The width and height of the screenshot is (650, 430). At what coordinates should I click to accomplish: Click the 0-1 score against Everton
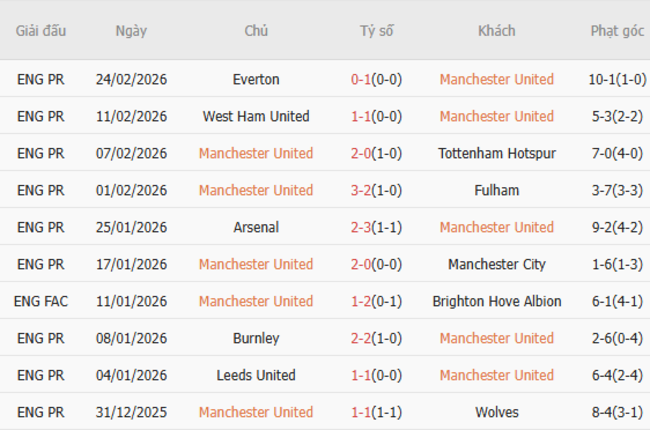click(x=364, y=79)
